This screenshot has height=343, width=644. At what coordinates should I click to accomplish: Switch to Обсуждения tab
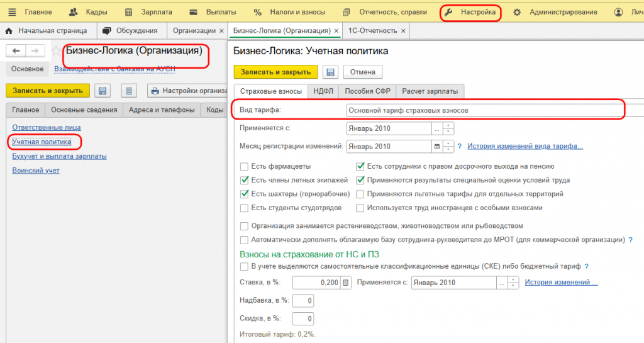pyautogui.click(x=131, y=30)
